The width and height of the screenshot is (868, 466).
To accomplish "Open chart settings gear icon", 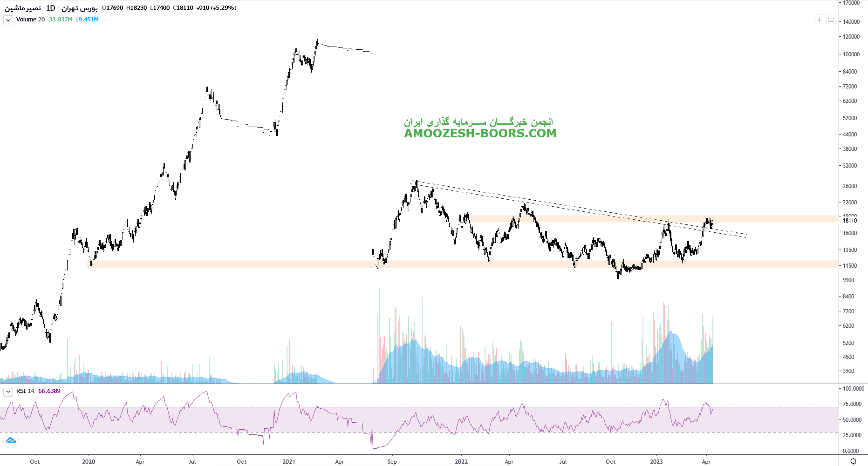I will coord(853,461).
